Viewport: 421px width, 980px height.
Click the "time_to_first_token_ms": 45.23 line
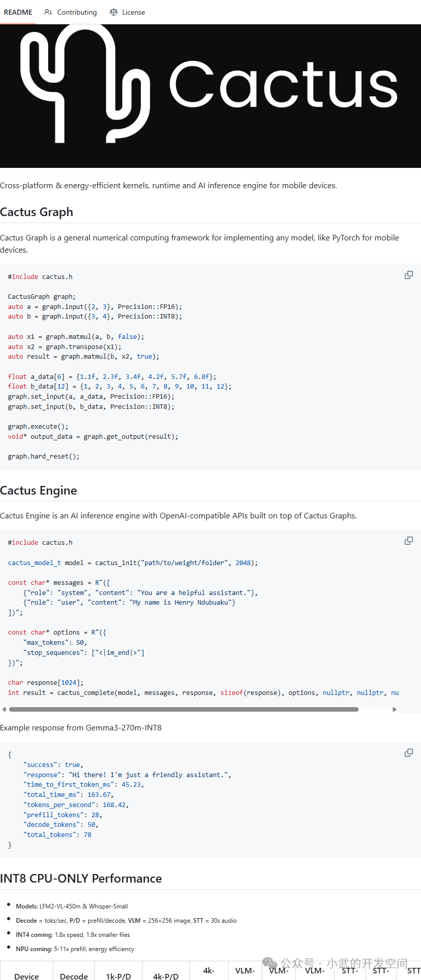tap(84, 785)
